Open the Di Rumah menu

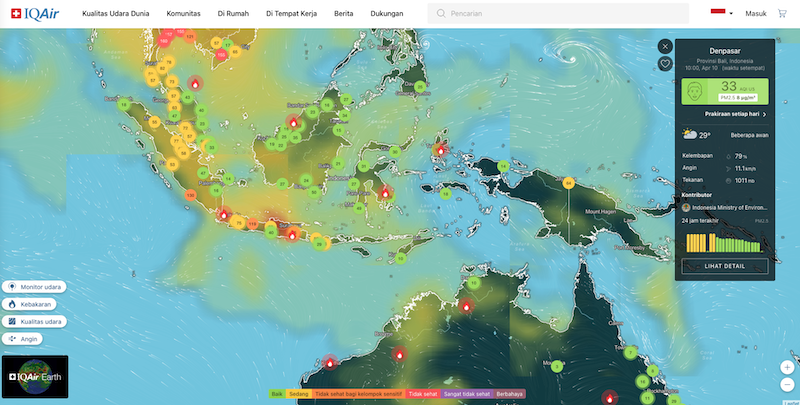pyautogui.click(x=233, y=14)
